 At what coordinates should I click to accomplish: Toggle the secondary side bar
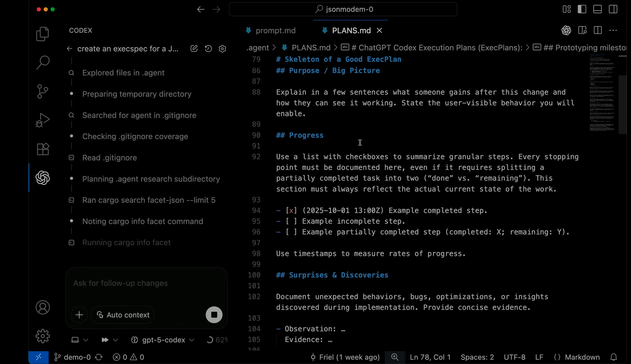[x=613, y=9]
